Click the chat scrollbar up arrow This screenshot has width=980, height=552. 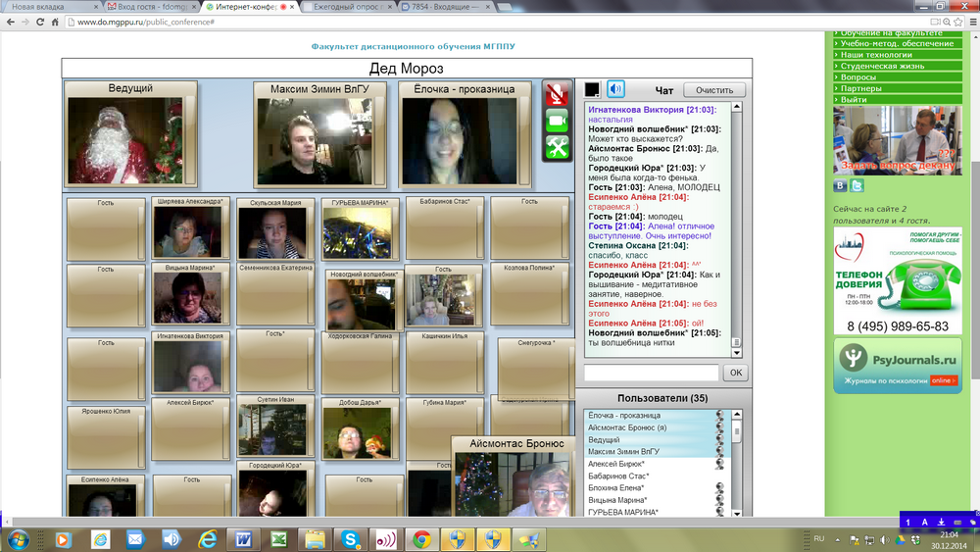click(x=736, y=107)
